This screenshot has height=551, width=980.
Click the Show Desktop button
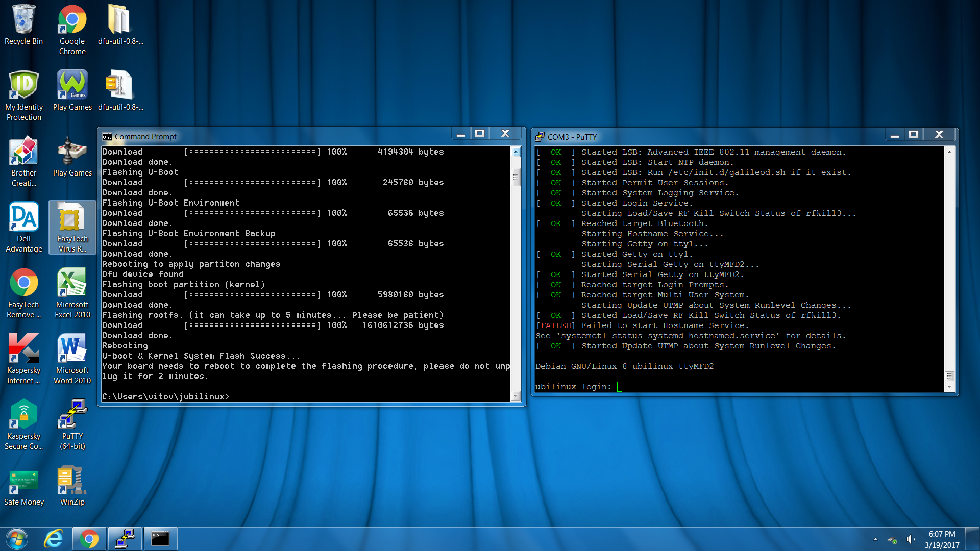[x=973, y=539]
